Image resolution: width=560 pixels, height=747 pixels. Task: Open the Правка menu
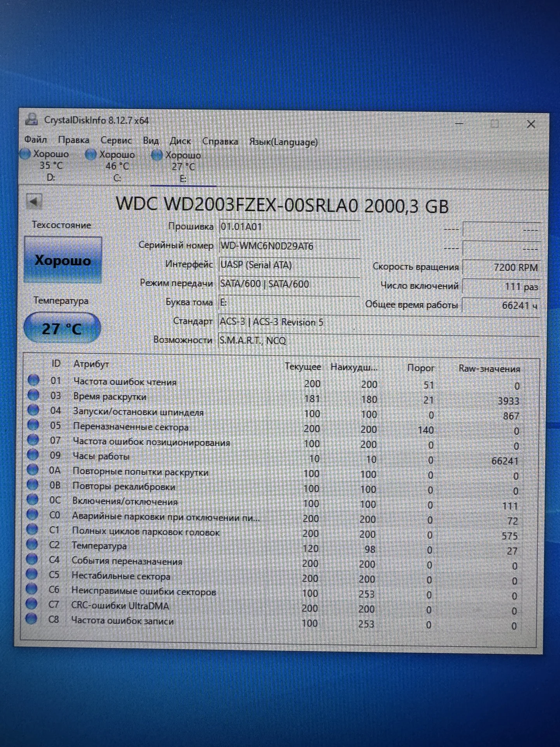[73, 140]
